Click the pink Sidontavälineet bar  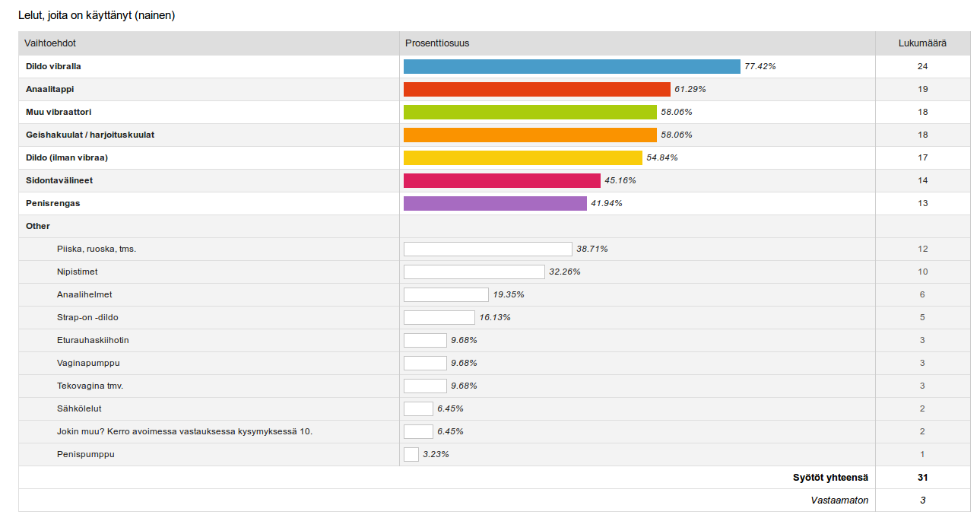502,180
